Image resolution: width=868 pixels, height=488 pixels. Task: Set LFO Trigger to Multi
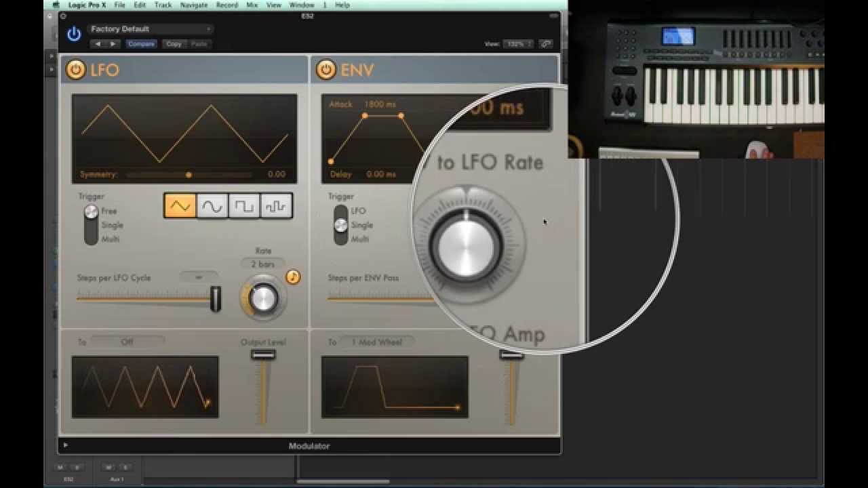click(x=110, y=239)
